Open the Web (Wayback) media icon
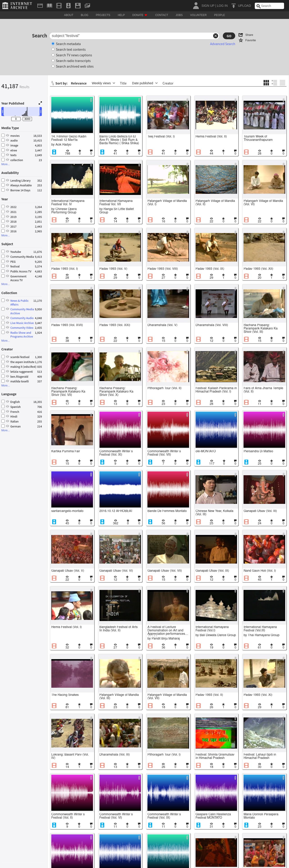Screen dimensions: 289x868 click(40, 5)
